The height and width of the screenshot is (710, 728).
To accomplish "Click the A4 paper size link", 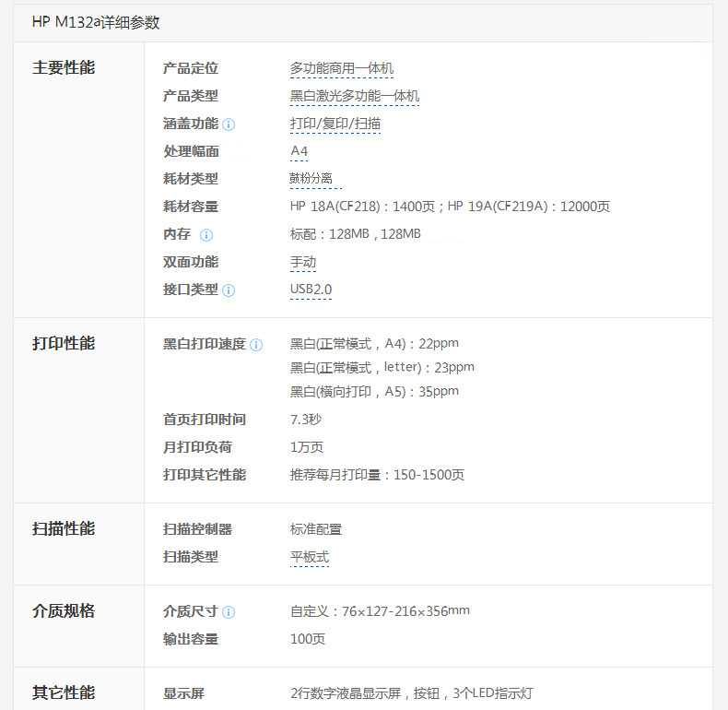I will [x=299, y=151].
